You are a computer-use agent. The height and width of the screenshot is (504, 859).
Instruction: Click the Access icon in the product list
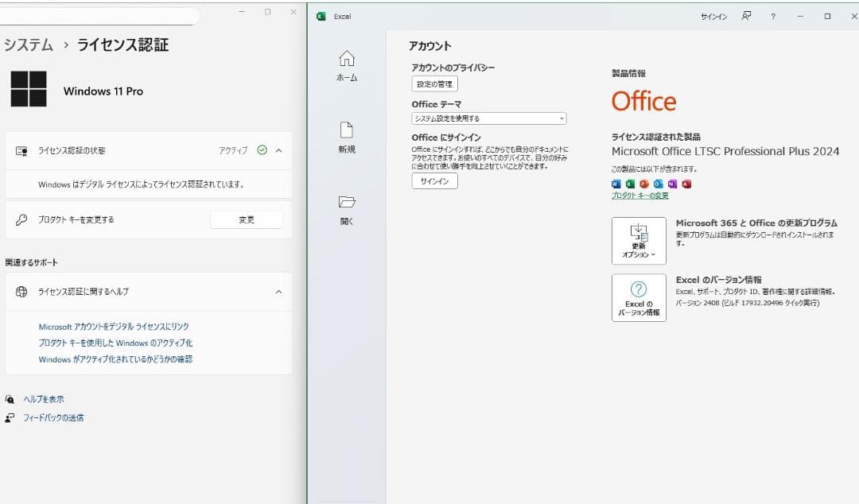685,184
